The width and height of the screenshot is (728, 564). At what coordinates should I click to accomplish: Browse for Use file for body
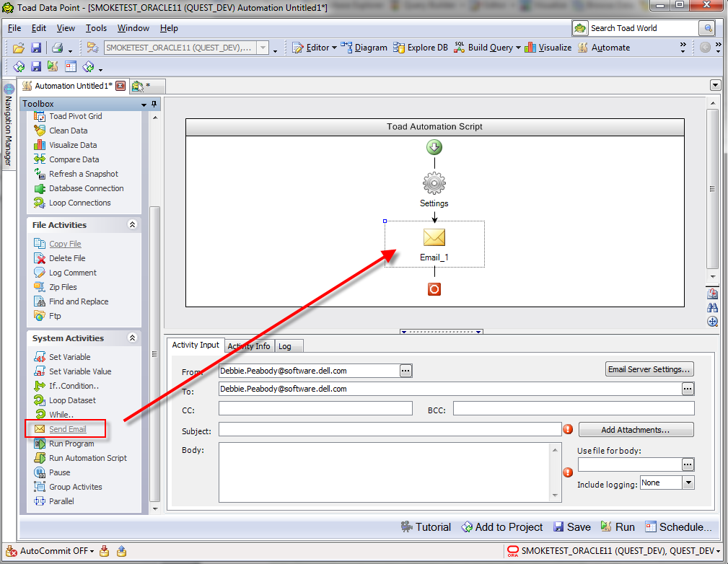pos(688,464)
